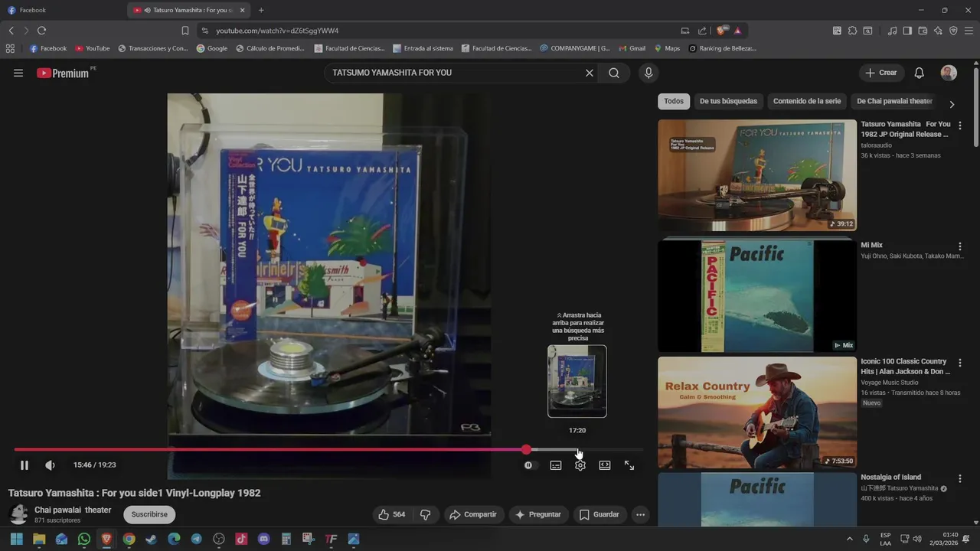This screenshot has height=551, width=980.
Task: Bookmark this page icon in address bar
Action: 185,31
